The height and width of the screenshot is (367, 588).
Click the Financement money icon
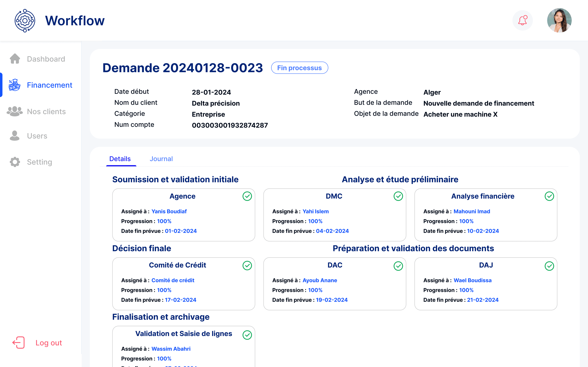click(14, 85)
